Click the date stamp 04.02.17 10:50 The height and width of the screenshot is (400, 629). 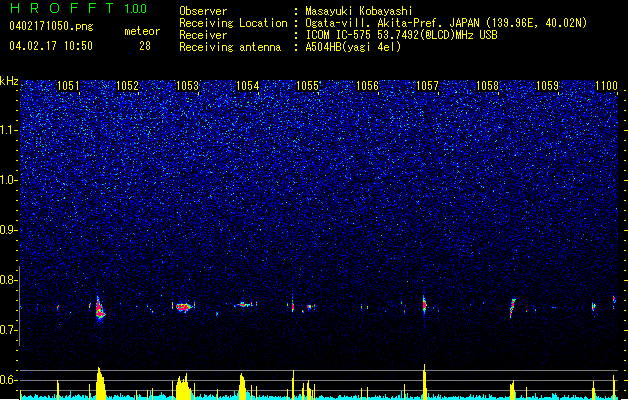click(x=51, y=46)
